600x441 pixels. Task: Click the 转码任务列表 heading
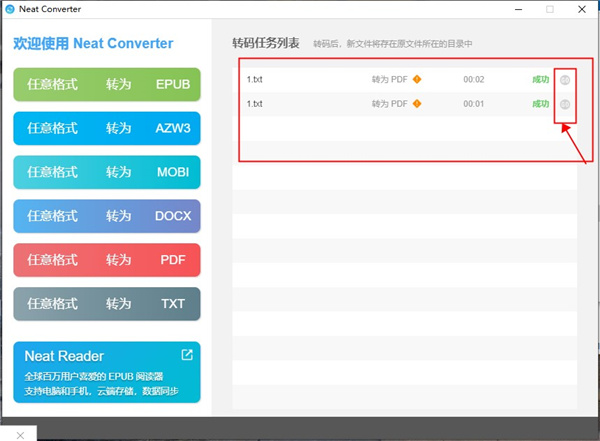[266, 43]
